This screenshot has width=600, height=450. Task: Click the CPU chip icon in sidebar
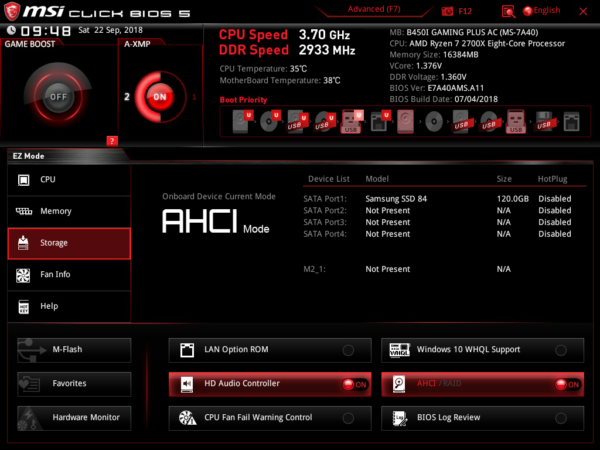(23, 180)
